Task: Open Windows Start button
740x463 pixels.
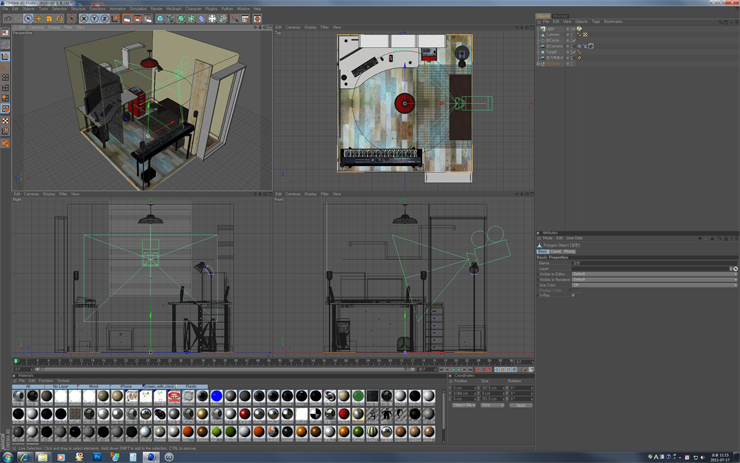Action: 7,457
